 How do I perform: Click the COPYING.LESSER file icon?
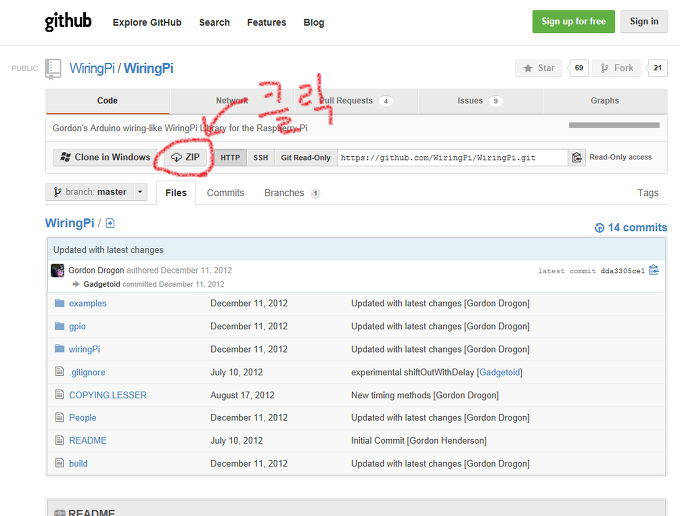click(x=59, y=394)
